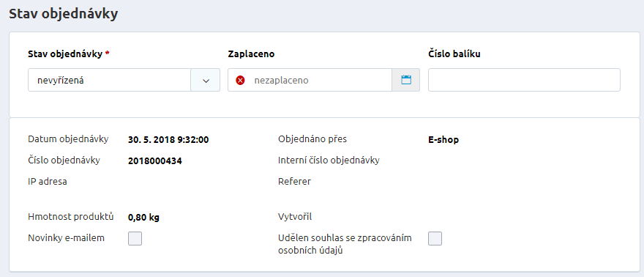Click into the 'nezaplaceno' payment date field
Viewport: 644px width, 277px height.
click(310, 80)
